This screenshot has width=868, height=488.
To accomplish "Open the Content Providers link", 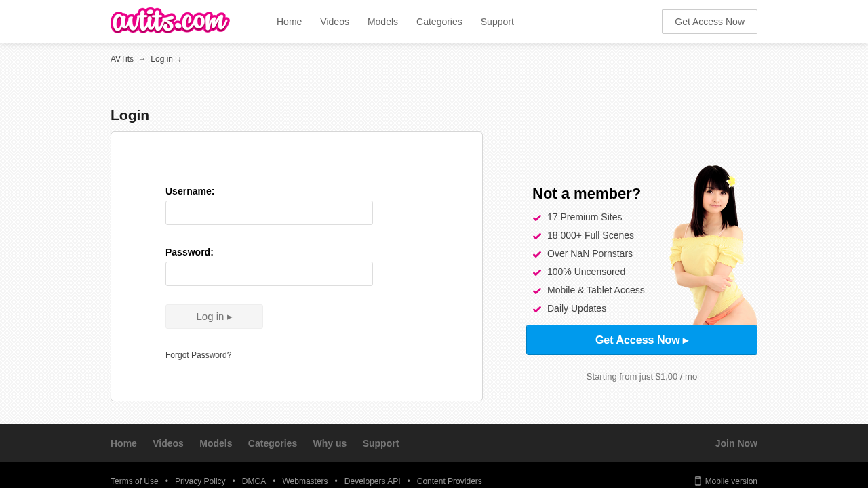I will (x=450, y=481).
